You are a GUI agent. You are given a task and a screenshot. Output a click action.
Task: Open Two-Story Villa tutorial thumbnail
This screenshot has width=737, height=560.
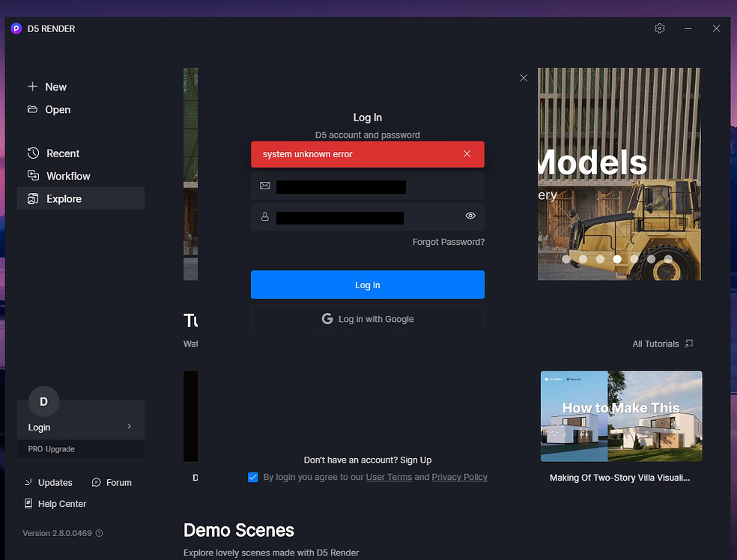tap(622, 416)
